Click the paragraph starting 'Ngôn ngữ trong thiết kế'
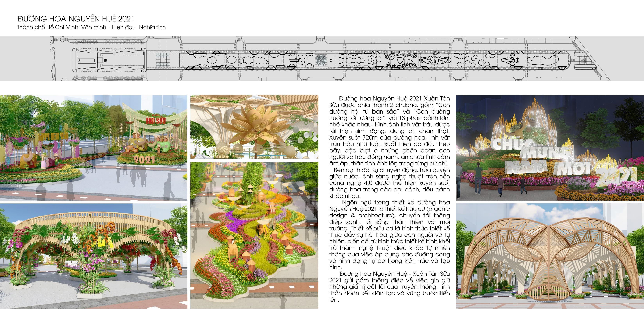Screen dimensions: 644x322 (x=389, y=235)
